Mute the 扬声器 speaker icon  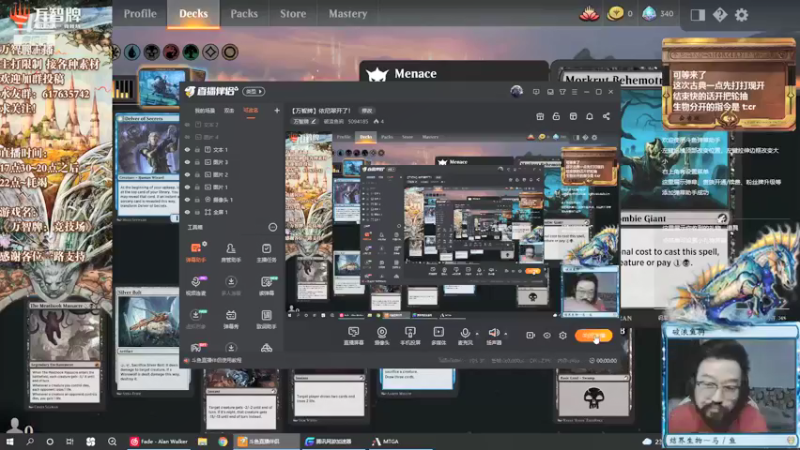coord(493,333)
